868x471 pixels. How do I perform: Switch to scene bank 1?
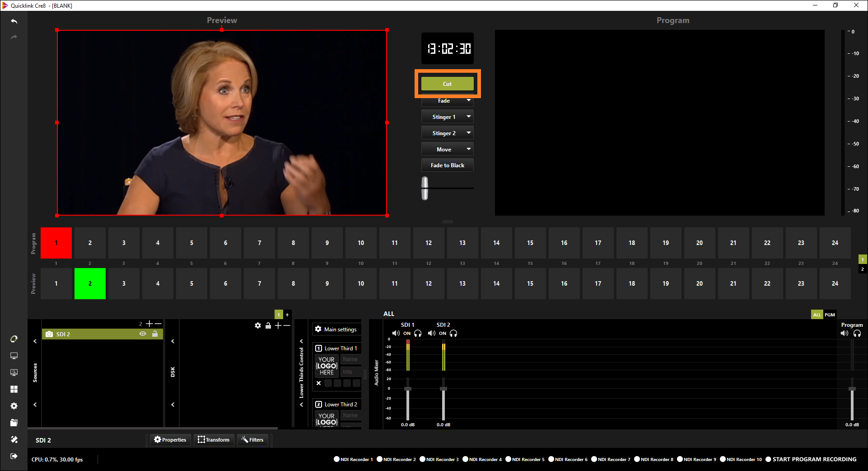863,259
